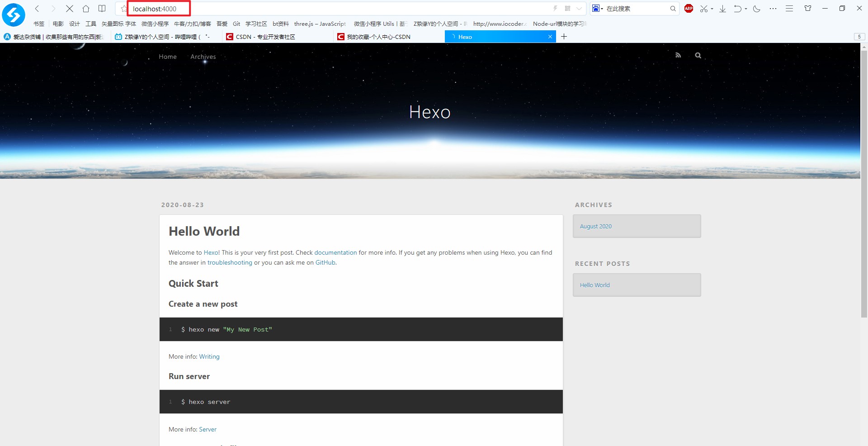Viewport: 868px width, 446px height.
Task: Open a new tab with plus button
Action: pyautogui.click(x=564, y=37)
